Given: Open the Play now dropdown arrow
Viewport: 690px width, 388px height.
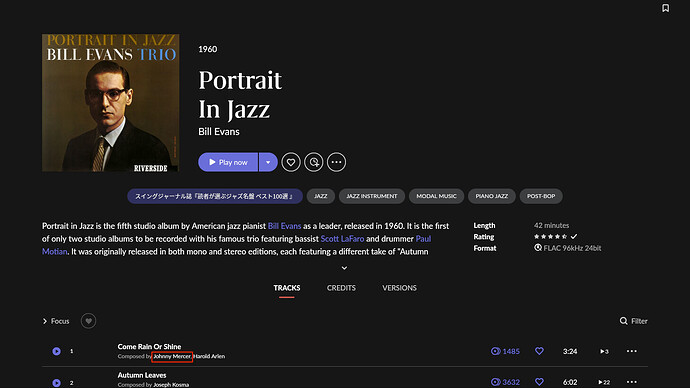Looking at the screenshot, I should [268, 162].
